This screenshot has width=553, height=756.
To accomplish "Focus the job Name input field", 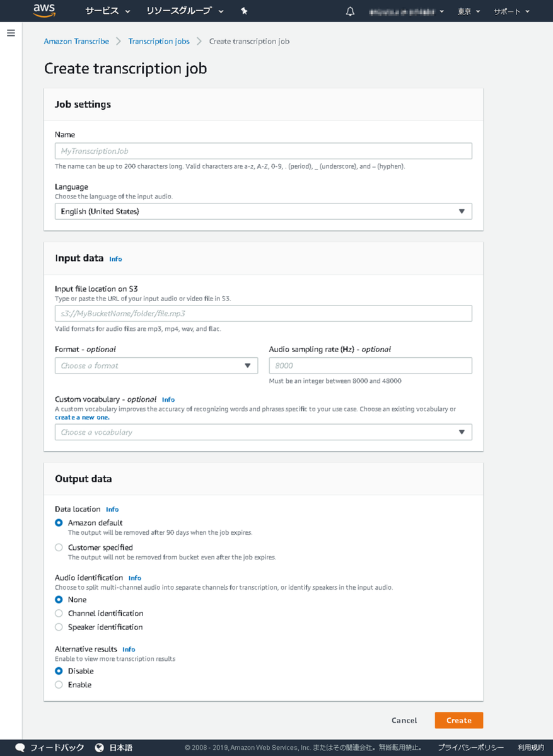I will coord(264,151).
